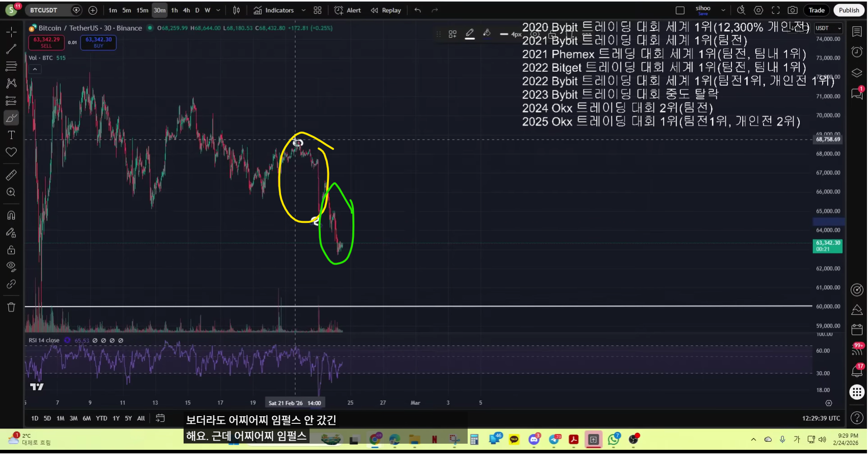Open the alerts clock icon in right sidebar
This screenshot has width=868, height=460.
tap(857, 52)
